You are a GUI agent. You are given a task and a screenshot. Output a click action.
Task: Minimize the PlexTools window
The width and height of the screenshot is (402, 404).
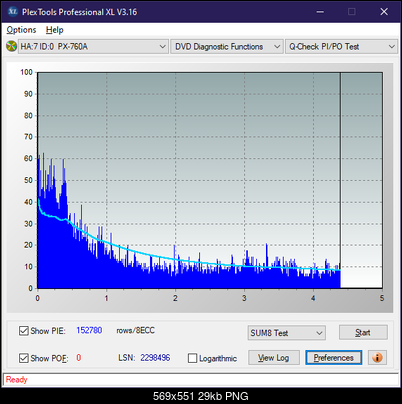click(320, 12)
